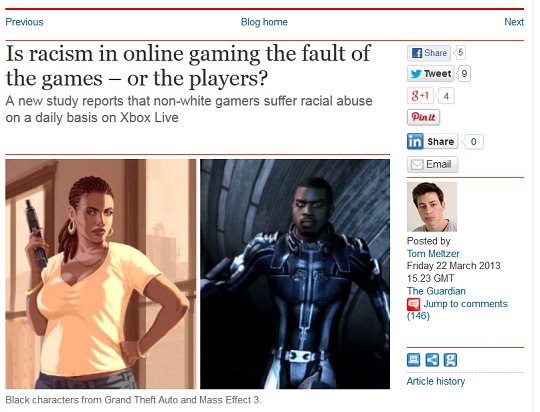This screenshot has height=412, width=540.
Task: Click the print article icon
Action: click(413, 360)
